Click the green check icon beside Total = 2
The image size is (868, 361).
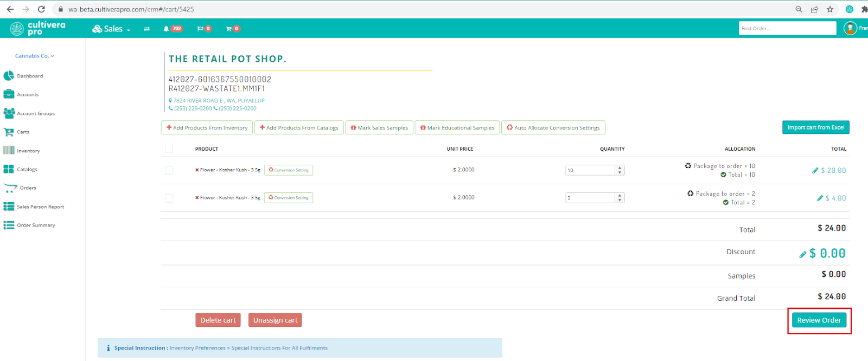[x=726, y=202]
